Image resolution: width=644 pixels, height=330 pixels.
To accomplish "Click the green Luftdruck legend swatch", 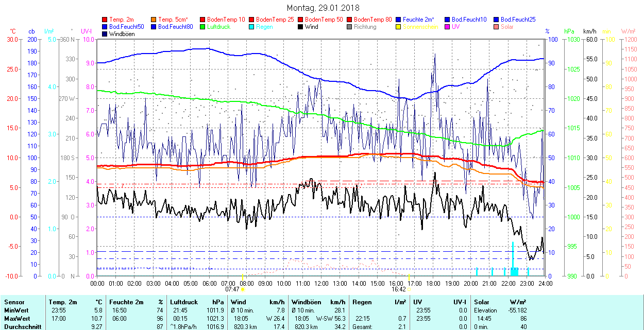I will pyautogui.click(x=202, y=27).
